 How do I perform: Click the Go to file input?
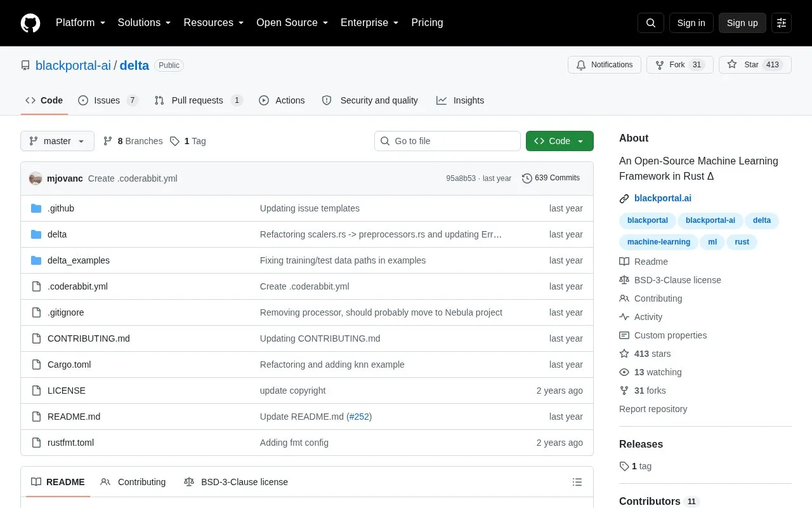pos(447,141)
